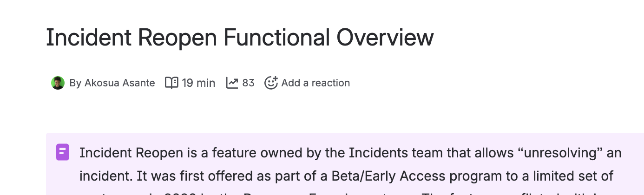Open author Akosua Asante's profile link
The image size is (644, 195).
(119, 83)
